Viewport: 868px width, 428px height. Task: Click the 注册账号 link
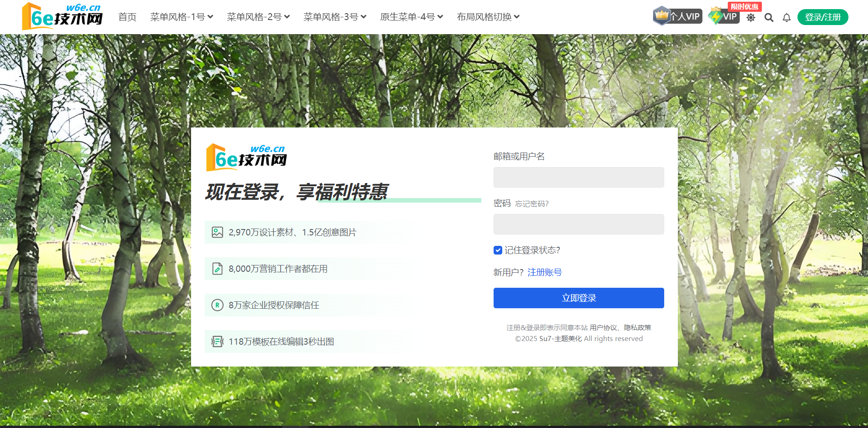[x=545, y=272]
